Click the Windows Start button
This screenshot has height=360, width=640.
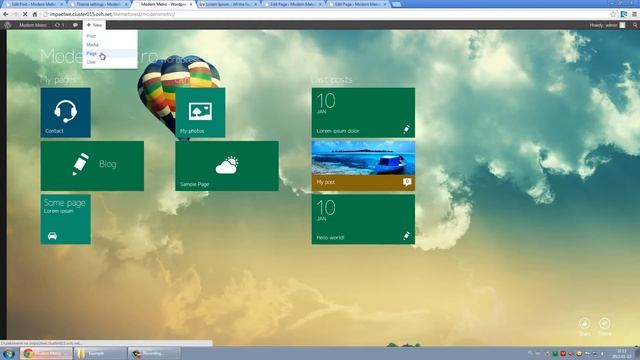point(9,353)
